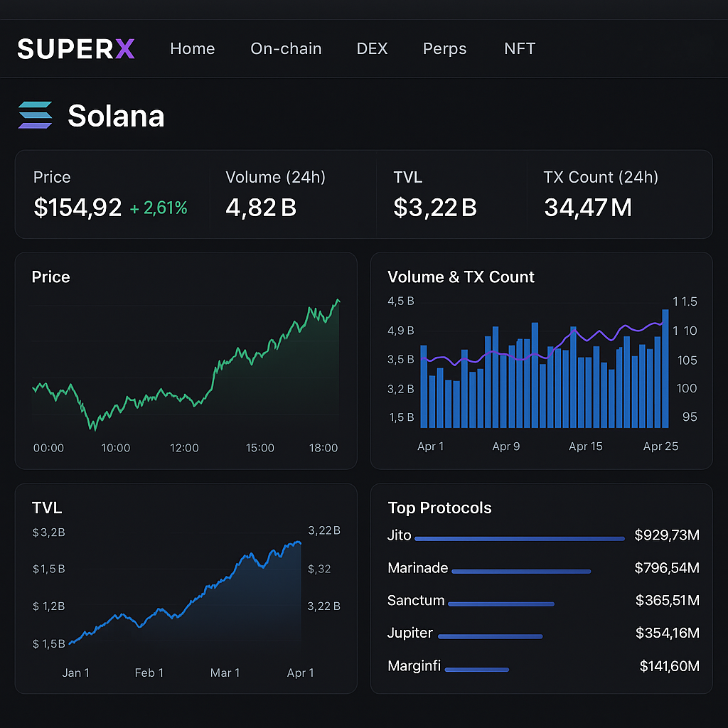The height and width of the screenshot is (728, 728).
Task: Switch to the DEX tab
Action: 372,48
